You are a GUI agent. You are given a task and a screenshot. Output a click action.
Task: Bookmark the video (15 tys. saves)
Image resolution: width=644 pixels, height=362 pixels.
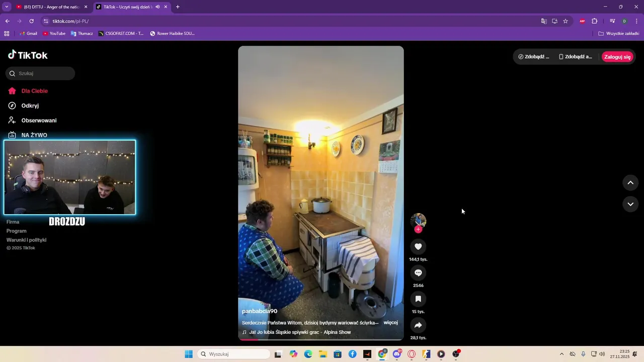point(418,299)
